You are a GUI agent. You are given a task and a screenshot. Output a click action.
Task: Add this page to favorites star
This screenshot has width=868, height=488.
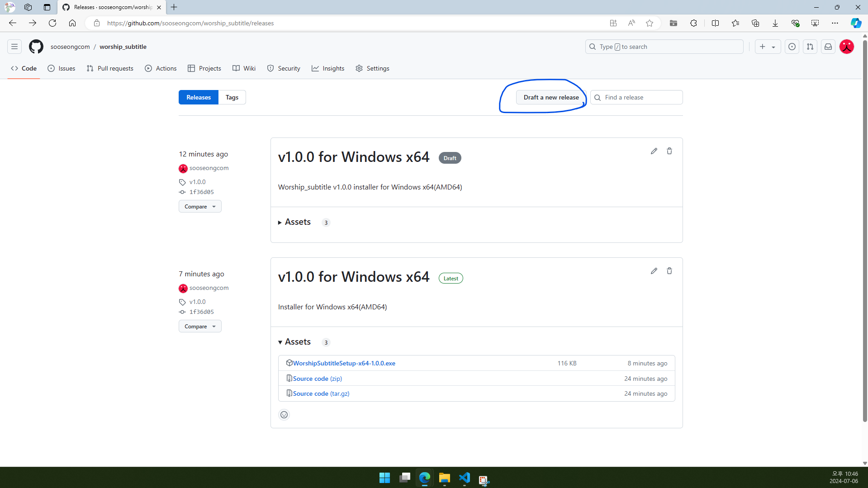650,23
